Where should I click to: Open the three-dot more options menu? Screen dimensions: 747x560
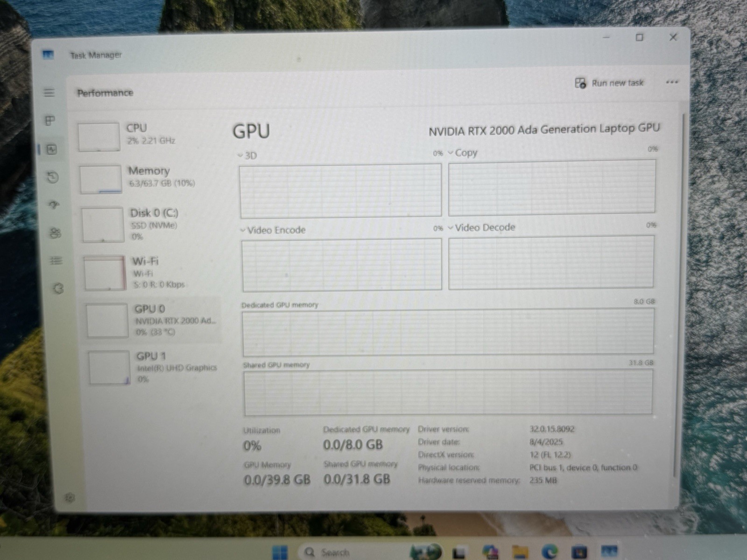672,82
